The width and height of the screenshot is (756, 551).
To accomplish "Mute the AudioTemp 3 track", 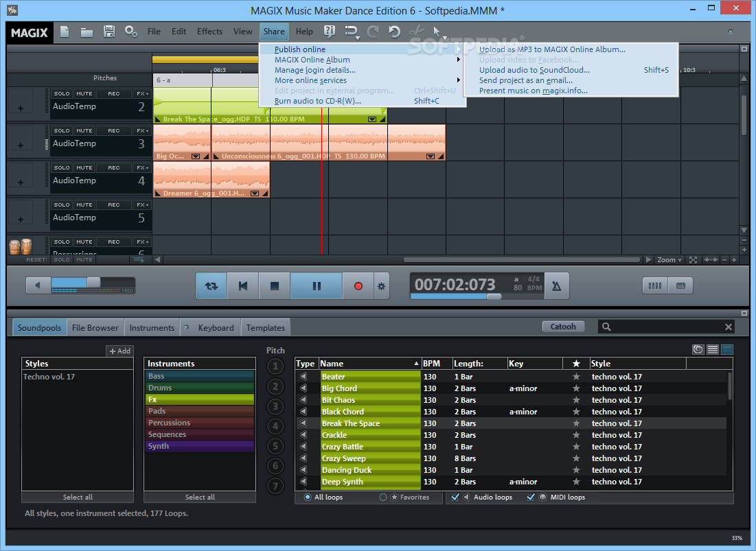I will [x=84, y=130].
